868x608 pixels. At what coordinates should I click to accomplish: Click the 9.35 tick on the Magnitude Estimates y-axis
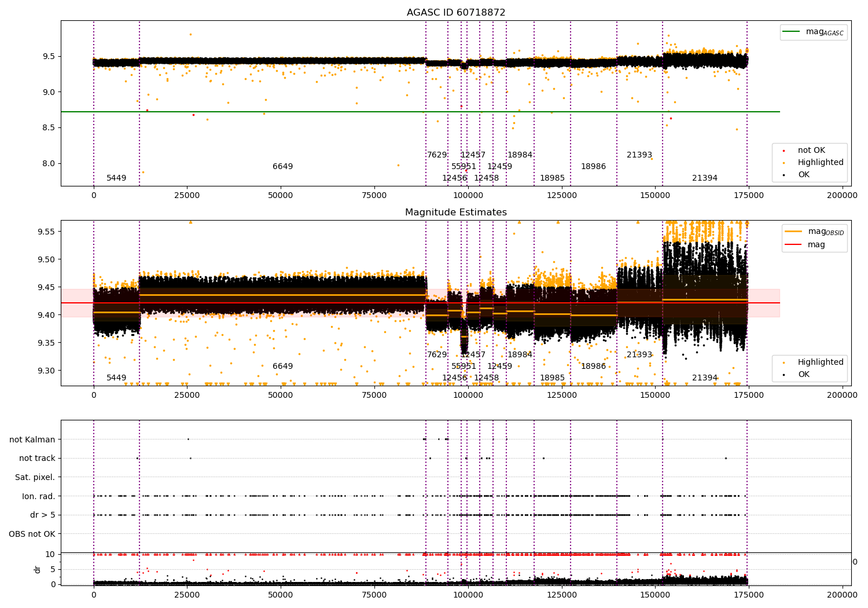pyautogui.click(x=46, y=343)
